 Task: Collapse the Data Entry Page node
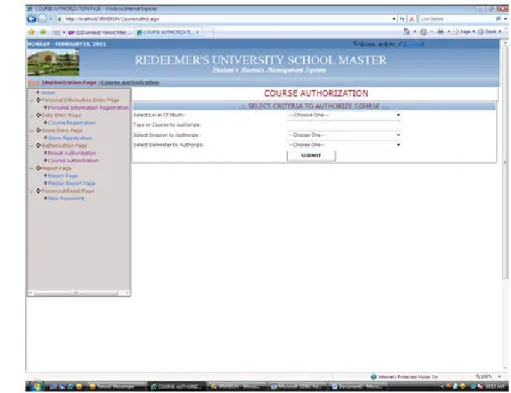coord(32,115)
